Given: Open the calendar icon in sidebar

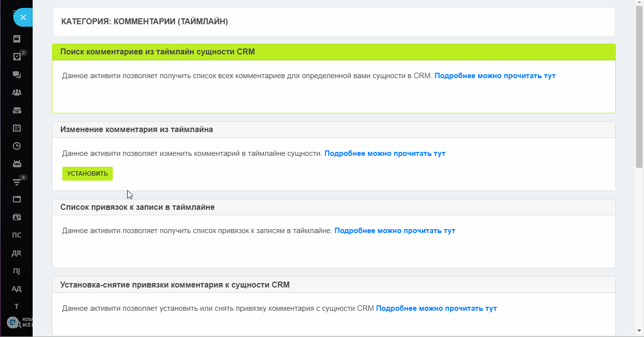Looking at the screenshot, I should (17, 128).
